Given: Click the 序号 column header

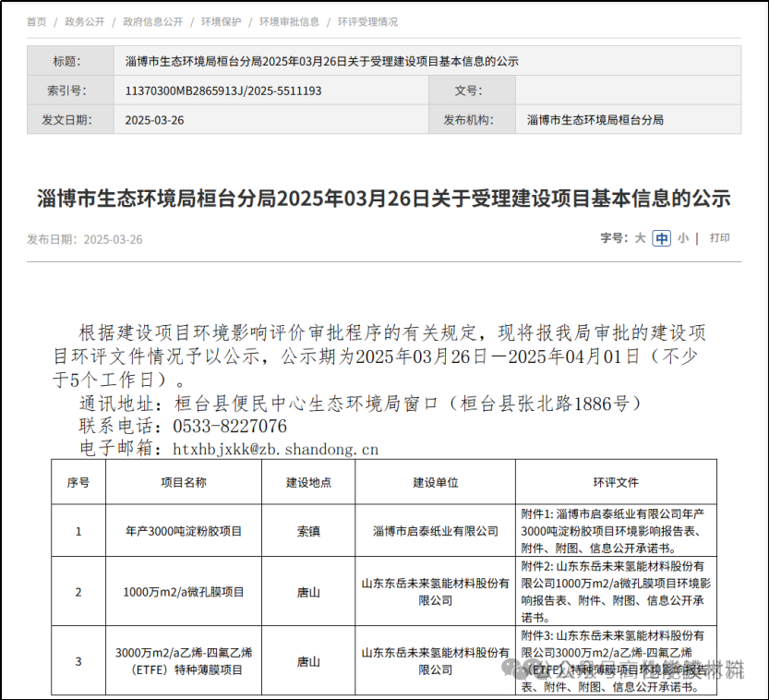Looking at the screenshot, I should click(x=78, y=482).
